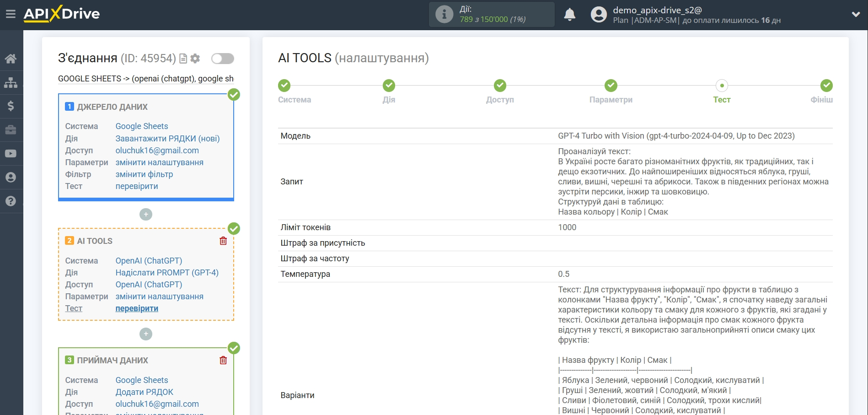This screenshot has height=415, width=868.
Task: Click змінити фільтр link
Action: pos(144,174)
